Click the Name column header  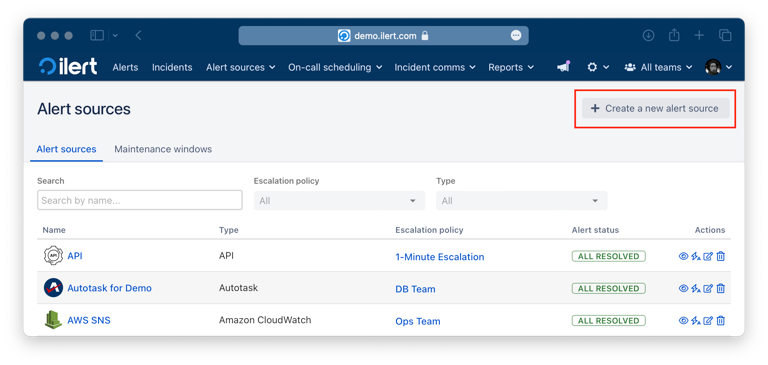(54, 230)
